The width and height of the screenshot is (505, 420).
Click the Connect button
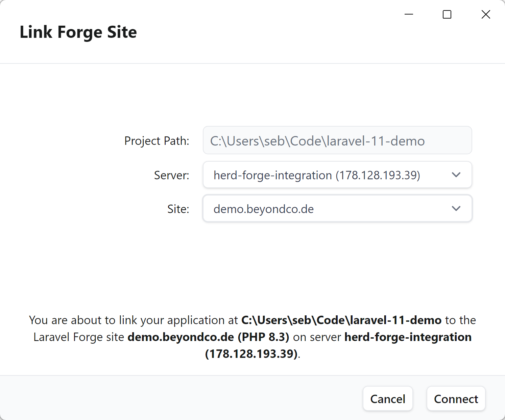point(456,399)
